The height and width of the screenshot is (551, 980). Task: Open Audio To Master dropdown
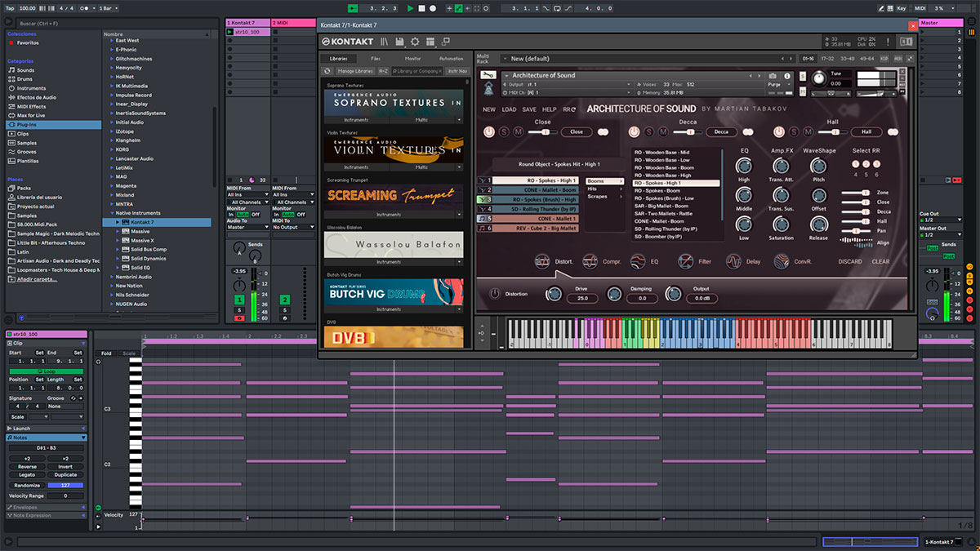click(246, 227)
